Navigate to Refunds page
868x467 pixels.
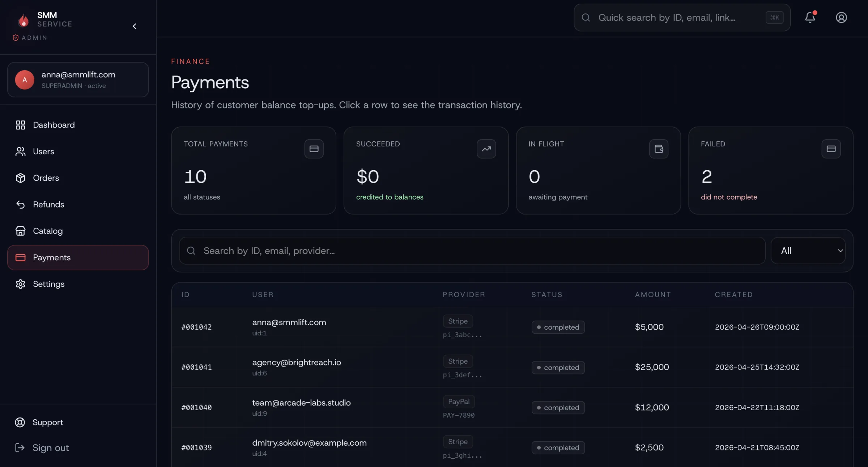pyautogui.click(x=48, y=205)
